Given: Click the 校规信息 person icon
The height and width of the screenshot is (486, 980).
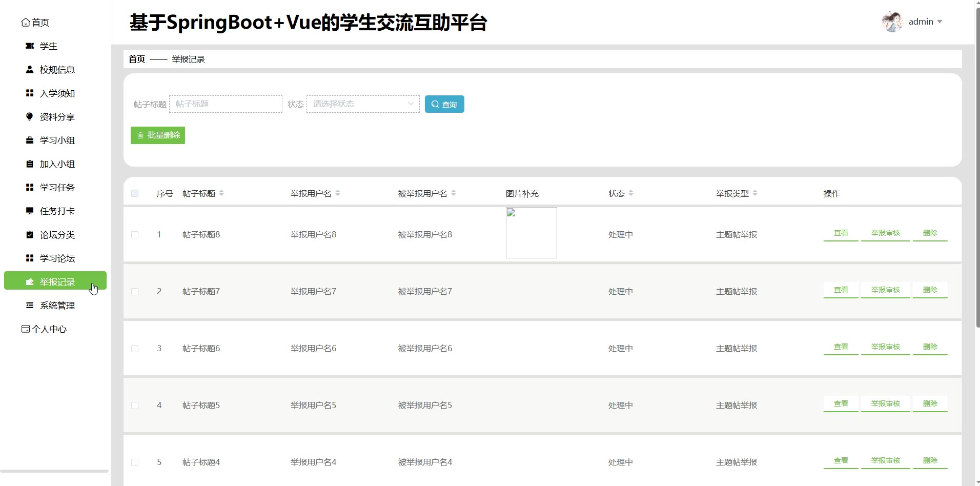Looking at the screenshot, I should click(x=30, y=70).
